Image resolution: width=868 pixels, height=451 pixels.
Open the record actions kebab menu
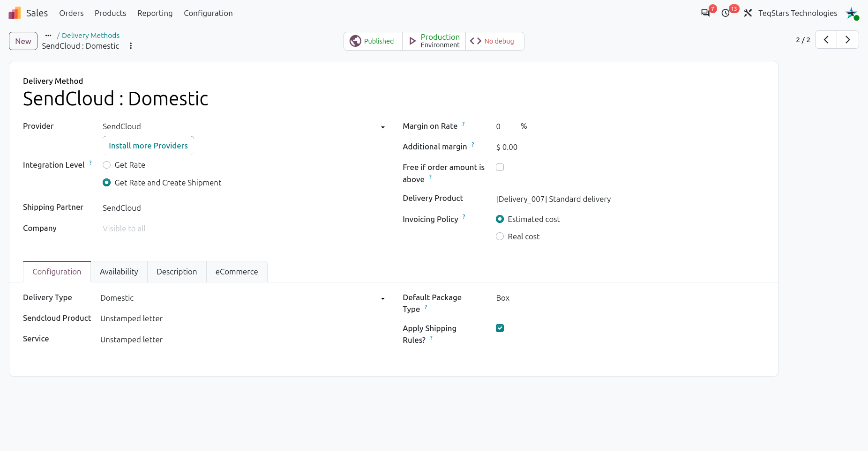131,46
